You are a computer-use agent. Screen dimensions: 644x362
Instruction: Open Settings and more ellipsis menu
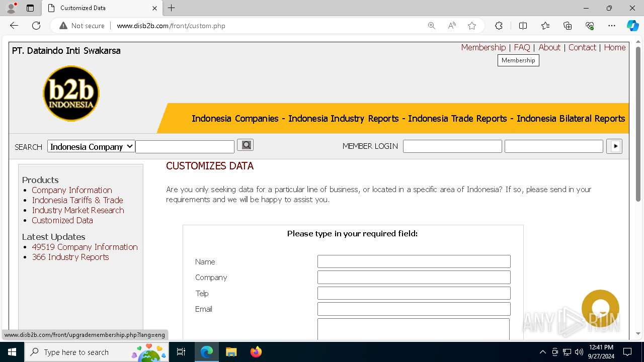tap(612, 26)
